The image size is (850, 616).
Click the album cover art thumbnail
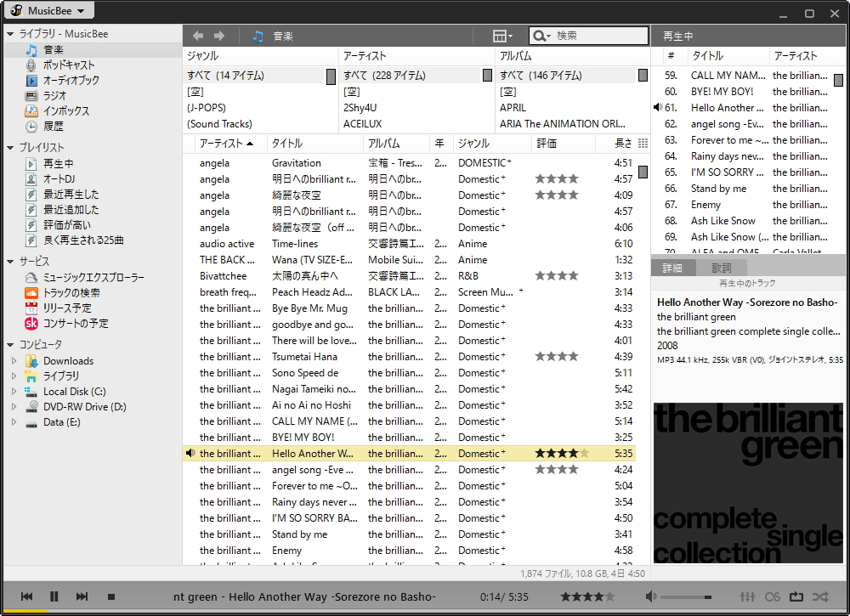coord(748,483)
